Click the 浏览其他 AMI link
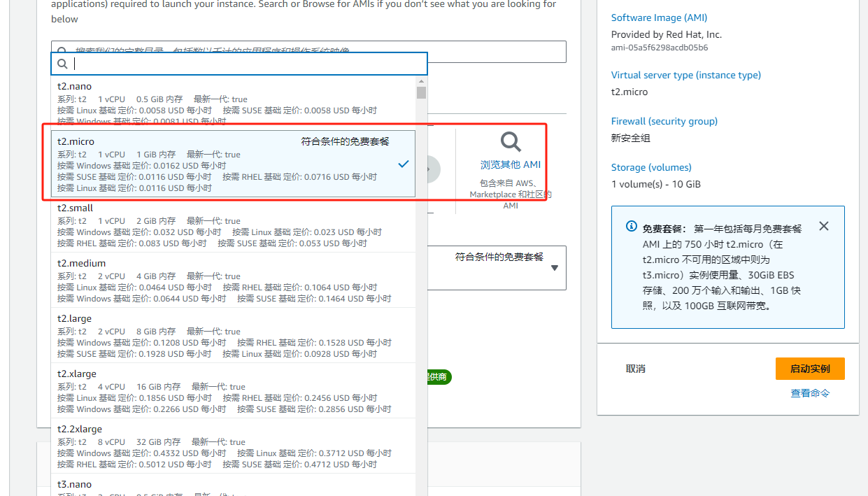The width and height of the screenshot is (868, 496). pos(511,165)
